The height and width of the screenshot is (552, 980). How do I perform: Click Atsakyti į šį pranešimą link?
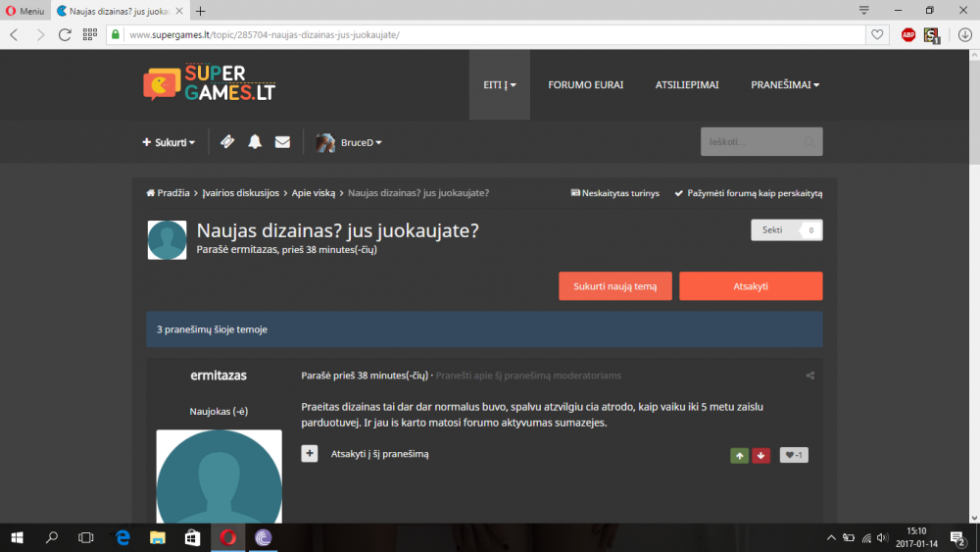click(x=380, y=454)
